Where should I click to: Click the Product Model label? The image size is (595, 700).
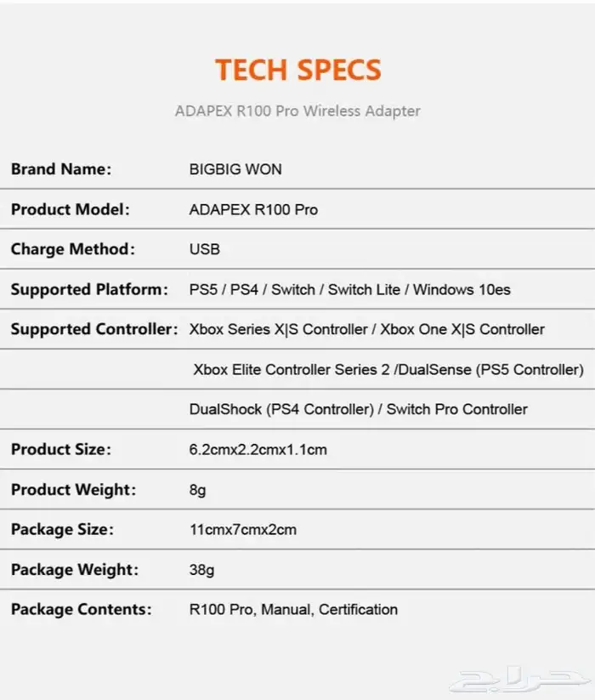coord(71,209)
